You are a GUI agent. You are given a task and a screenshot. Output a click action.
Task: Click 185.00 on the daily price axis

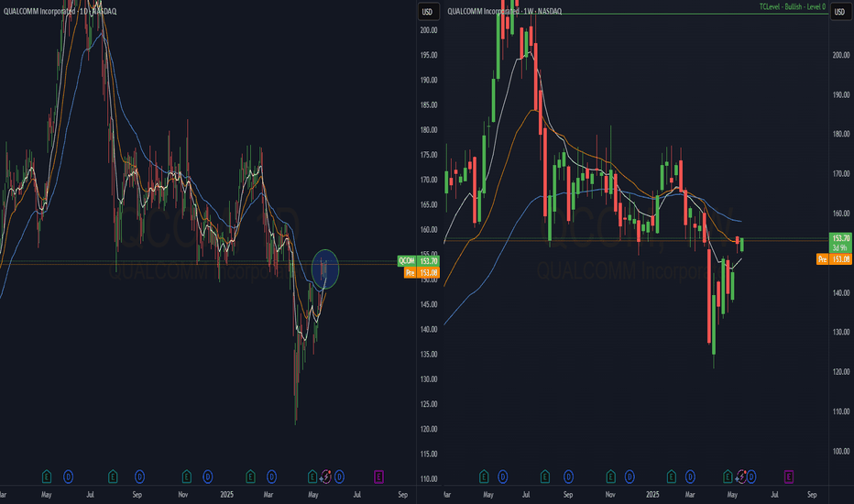point(429,104)
